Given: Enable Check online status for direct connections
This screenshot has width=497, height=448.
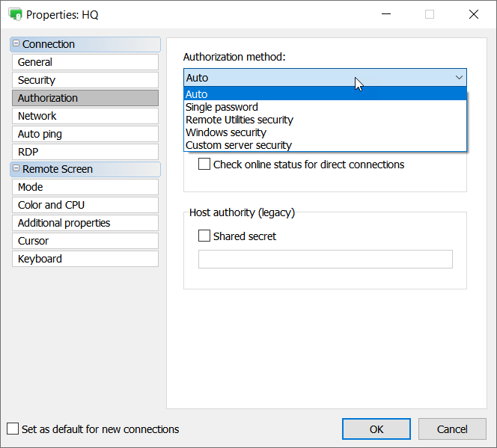Looking at the screenshot, I should [204, 165].
